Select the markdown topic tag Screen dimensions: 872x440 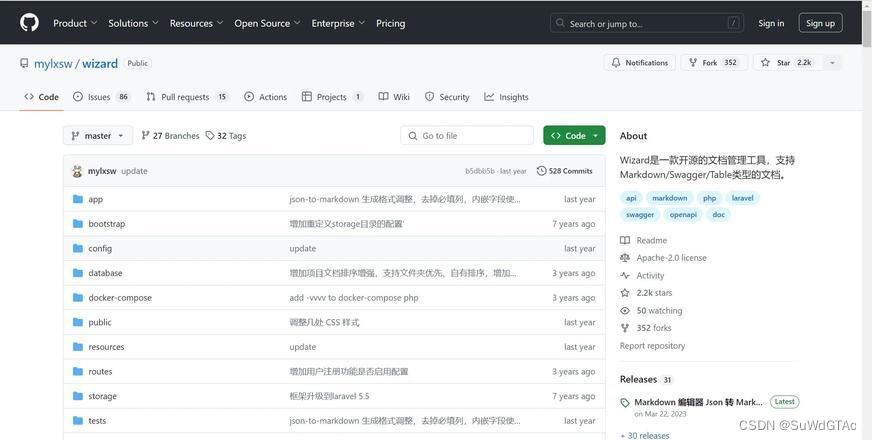(670, 198)
